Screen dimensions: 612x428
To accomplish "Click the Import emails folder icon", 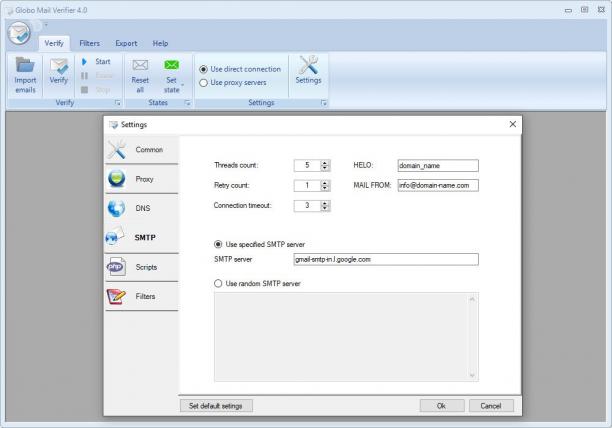I will (x=25, y=65).
